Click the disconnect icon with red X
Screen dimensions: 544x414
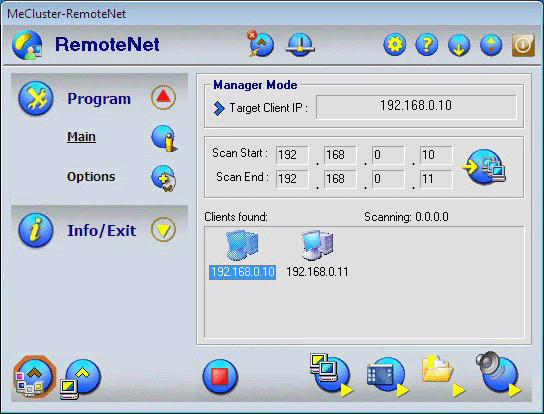261,44
